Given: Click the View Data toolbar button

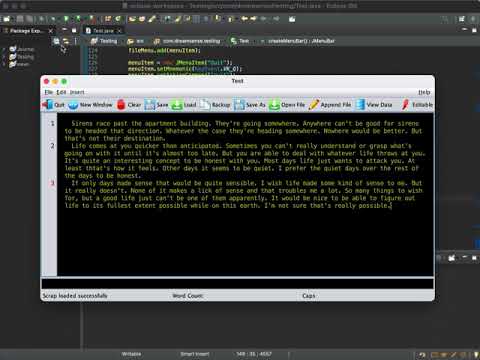Looking at the screenshot, I should pos(374,105).
